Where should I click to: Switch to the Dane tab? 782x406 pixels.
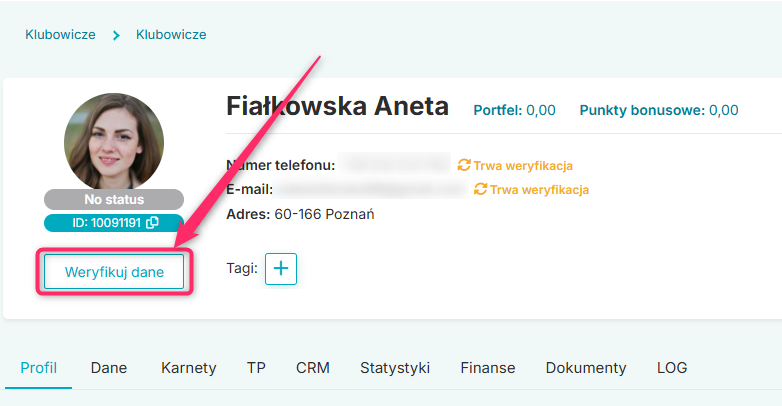pyautogui.click(x=109, y=368)
